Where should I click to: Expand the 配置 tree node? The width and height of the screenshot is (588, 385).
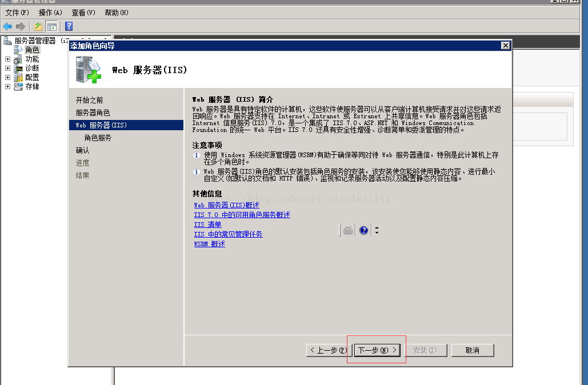[x=7, y=77]
